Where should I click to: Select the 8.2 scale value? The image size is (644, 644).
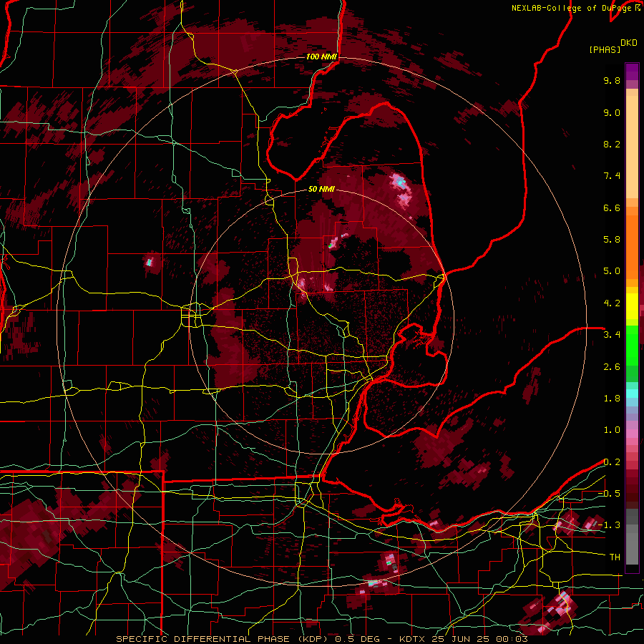pos(612,144)
